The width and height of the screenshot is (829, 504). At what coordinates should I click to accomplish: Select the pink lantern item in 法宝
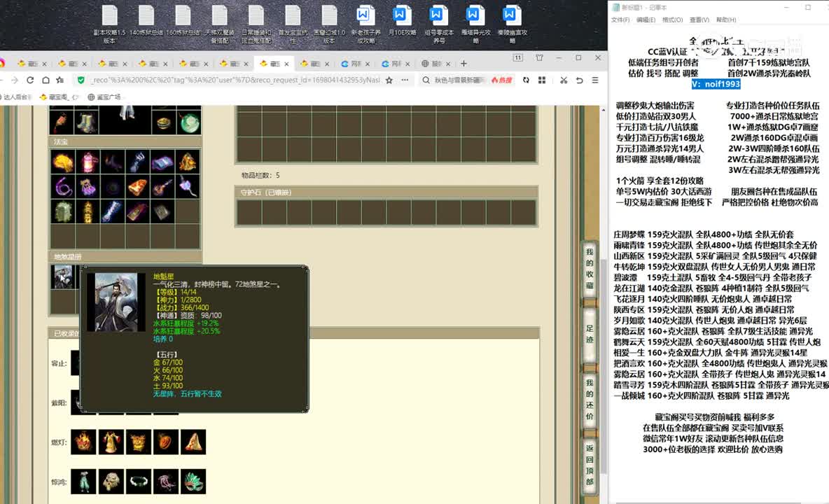coord(88,162)
